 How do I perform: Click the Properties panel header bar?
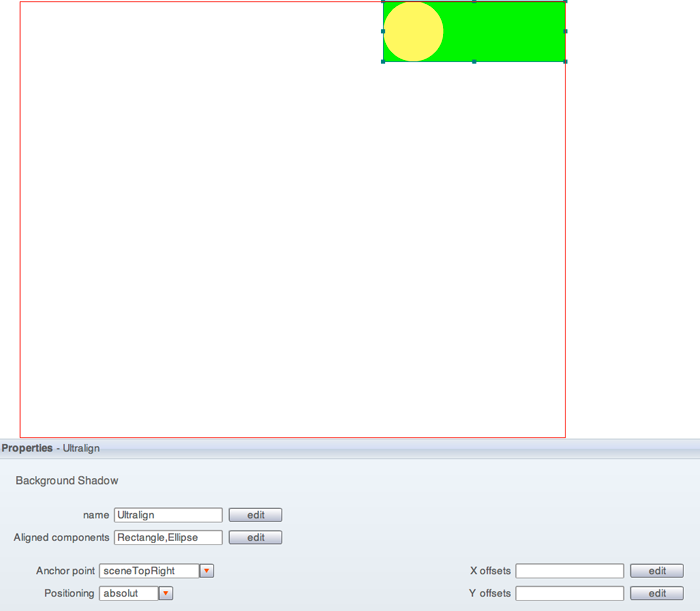tap(350, 448)
